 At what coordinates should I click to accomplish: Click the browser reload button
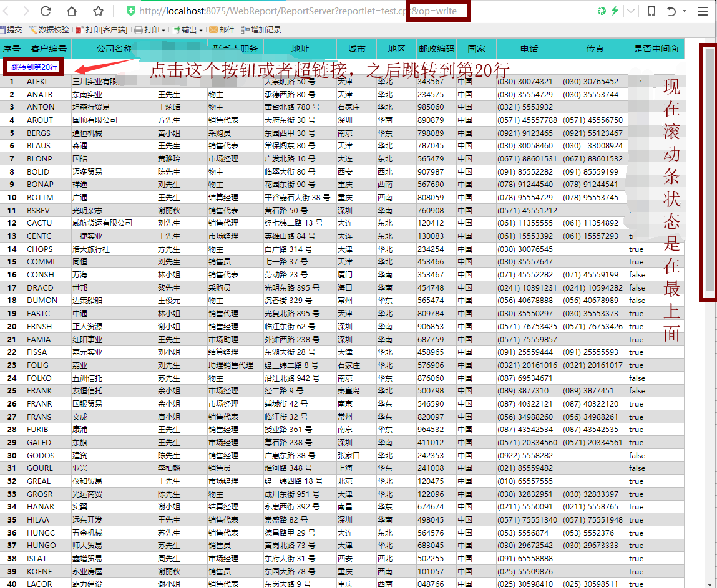46,11
